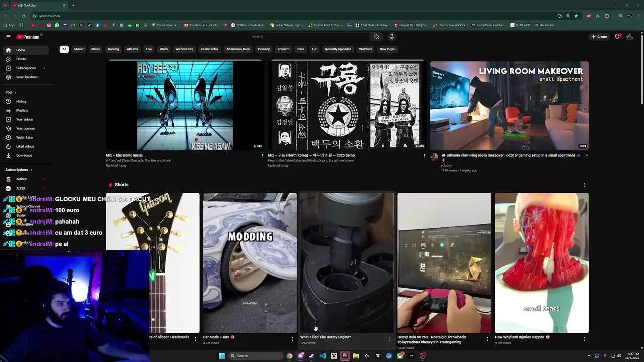
Task: Open the AloisNL subscription channel
Action: [x=25, y=179]
